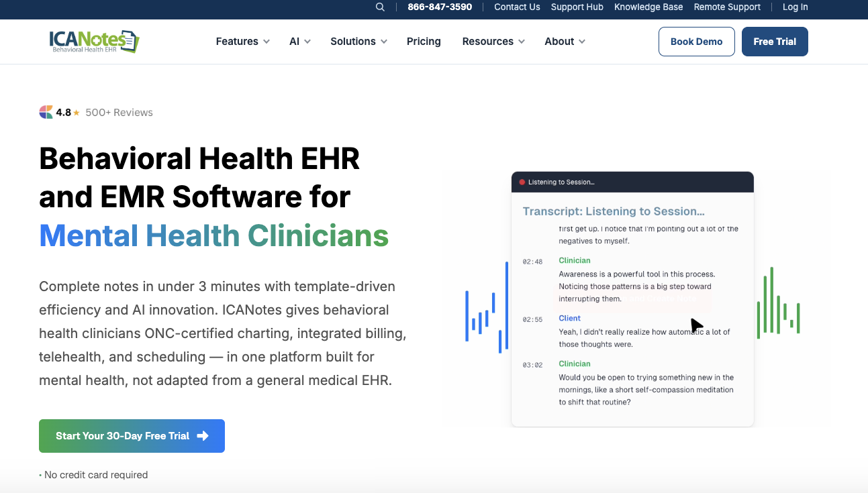The height and width of the screenshot is (493, 868).
Task: Start Your 30-Day Free Trial
Action: point(132,436)
